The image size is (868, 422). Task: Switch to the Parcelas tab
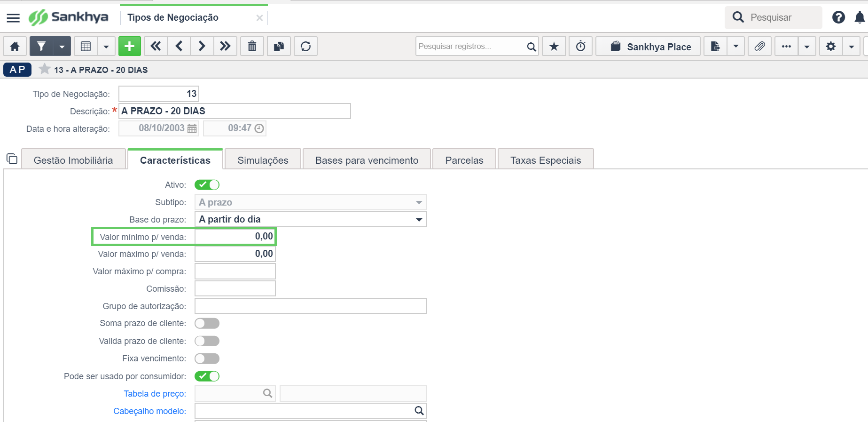pos(464,160)
